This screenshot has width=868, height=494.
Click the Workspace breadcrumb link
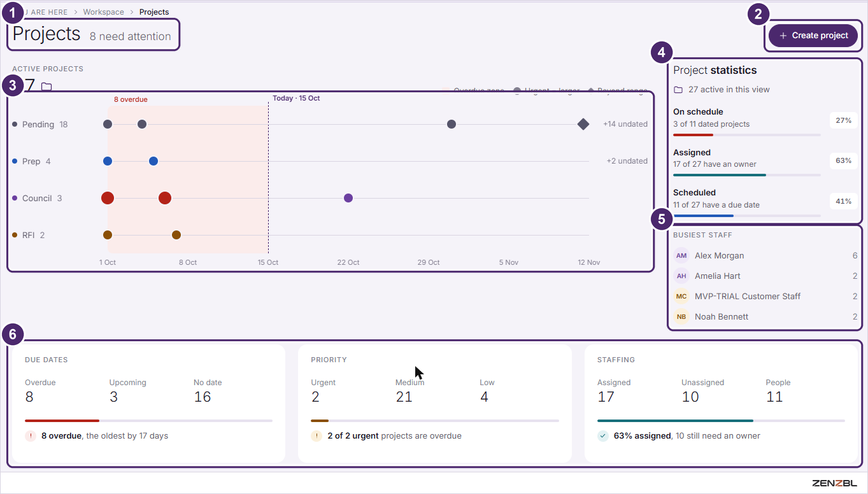click(x=103, y=12)
